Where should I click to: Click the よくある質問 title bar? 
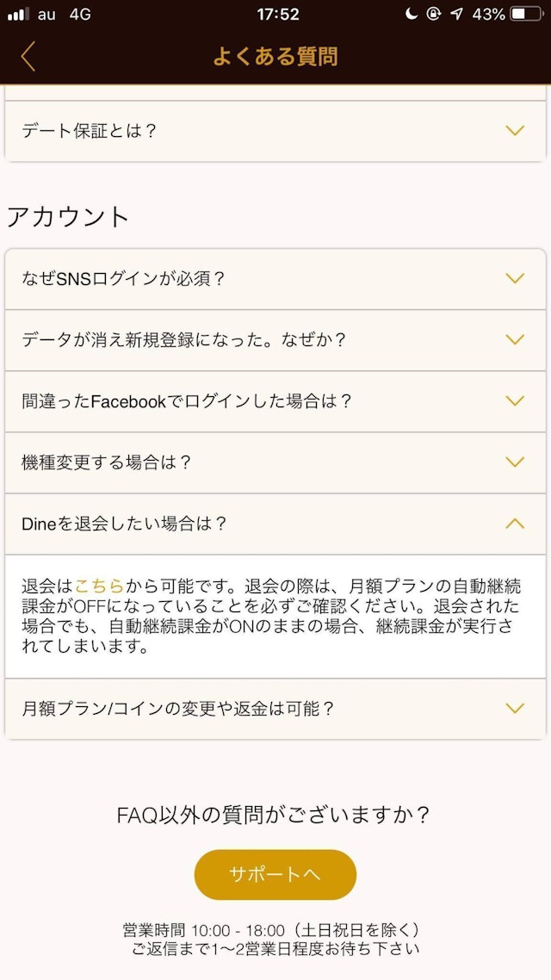point(275,56)
